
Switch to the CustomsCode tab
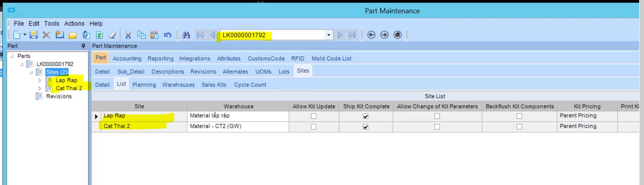266,58
